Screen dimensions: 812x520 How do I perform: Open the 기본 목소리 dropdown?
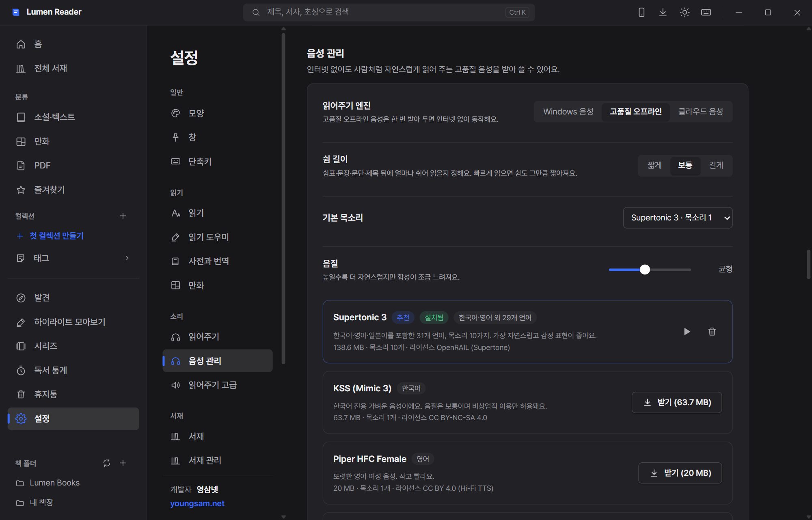(x=678, y=218)
